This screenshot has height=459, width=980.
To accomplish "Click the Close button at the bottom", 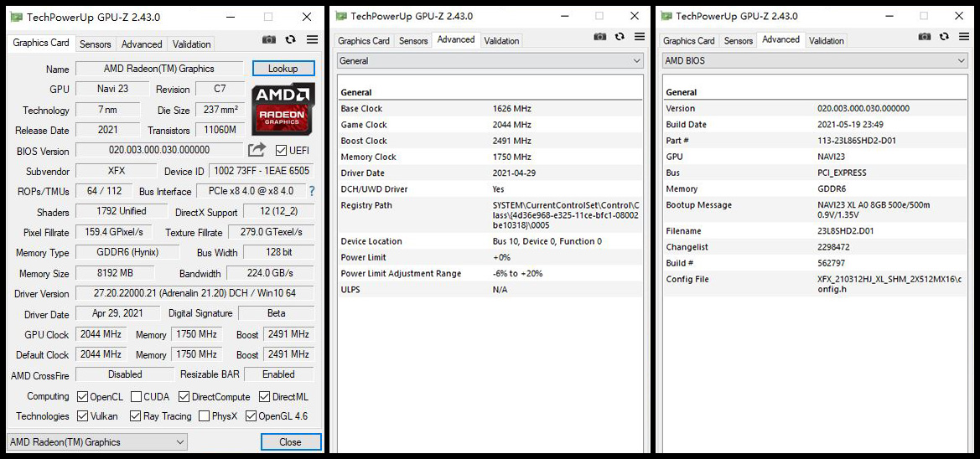I will [x=291, y=442].
